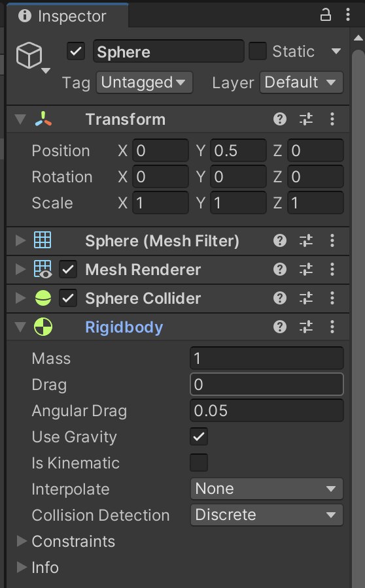Open Mesh Renderer three-dot options menu
Image resolution: width=365 pixels, height=588 pixels.
click(x=332, y=269)
